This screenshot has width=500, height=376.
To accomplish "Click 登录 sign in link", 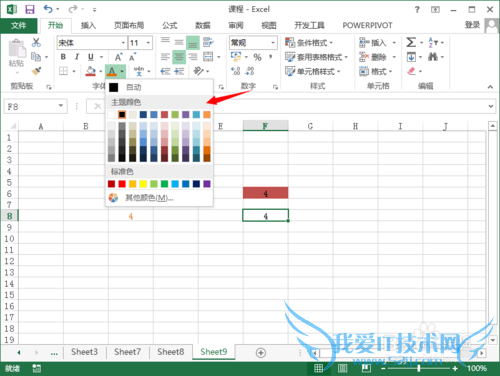I will click(472, 25).
